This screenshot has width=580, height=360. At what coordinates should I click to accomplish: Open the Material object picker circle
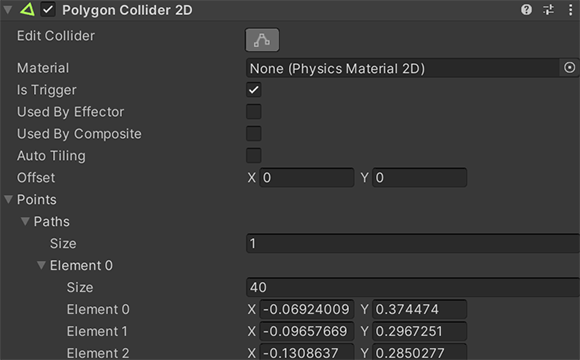point(569,68)
